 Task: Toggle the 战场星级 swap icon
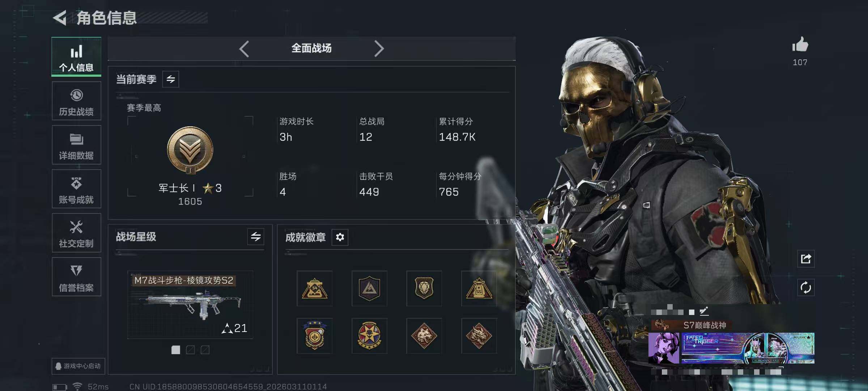[x=256, y=237]
